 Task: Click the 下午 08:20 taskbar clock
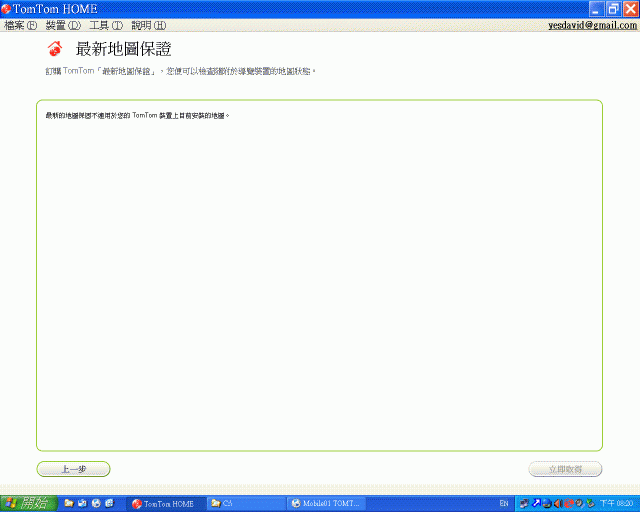(x=616, y=503)
